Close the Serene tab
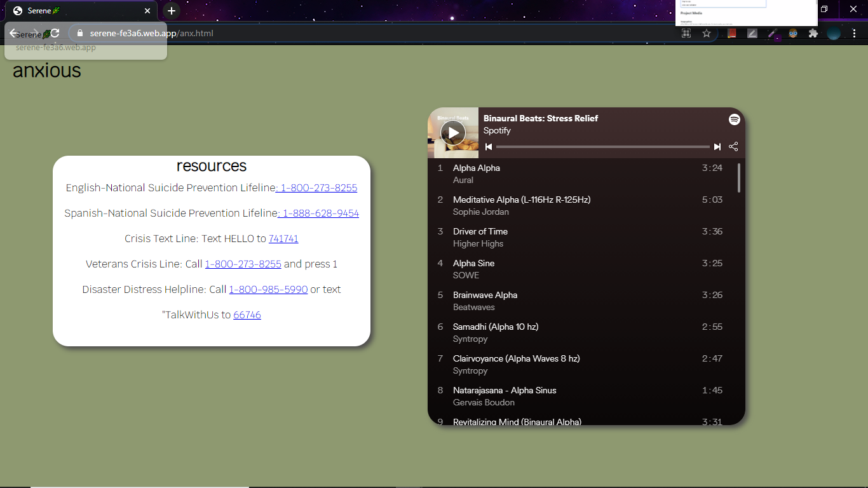The width and height of the screenshot is (868, 488). point(147,11)
